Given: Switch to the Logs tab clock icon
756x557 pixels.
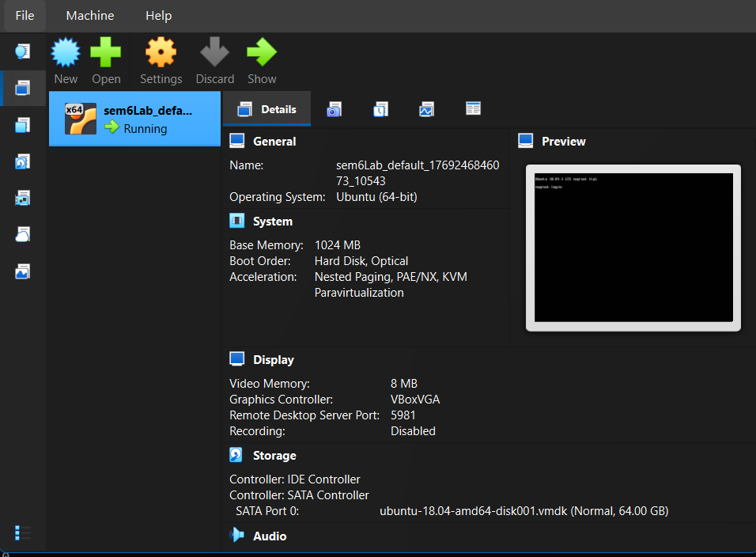Looking at the screenshot, I should pos(380,109).
